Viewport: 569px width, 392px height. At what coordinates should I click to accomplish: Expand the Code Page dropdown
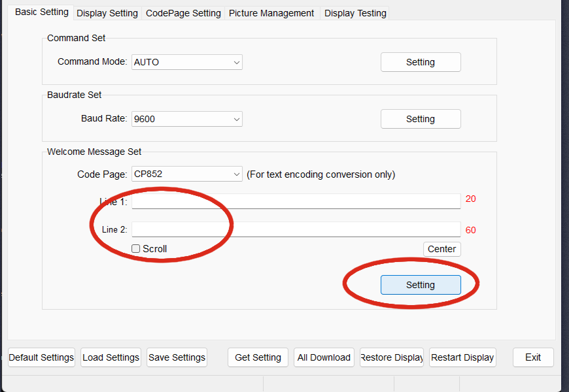(187, 174)
